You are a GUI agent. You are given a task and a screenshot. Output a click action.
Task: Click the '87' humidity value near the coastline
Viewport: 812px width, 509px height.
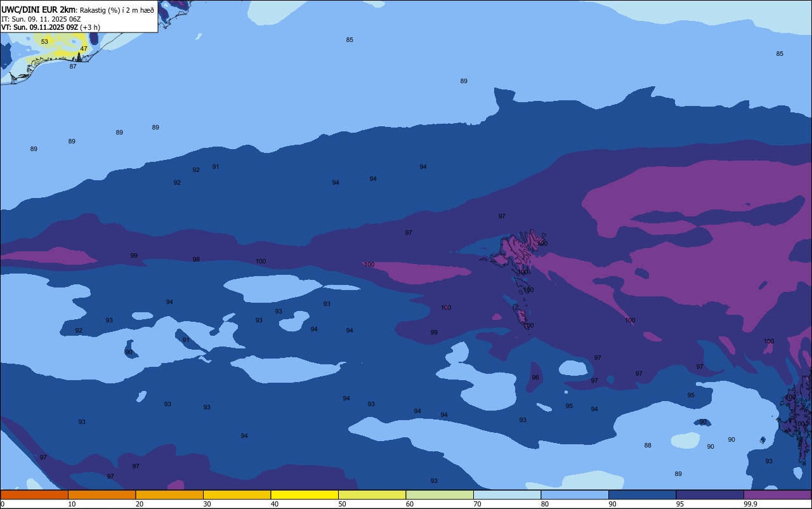point(73,67)
